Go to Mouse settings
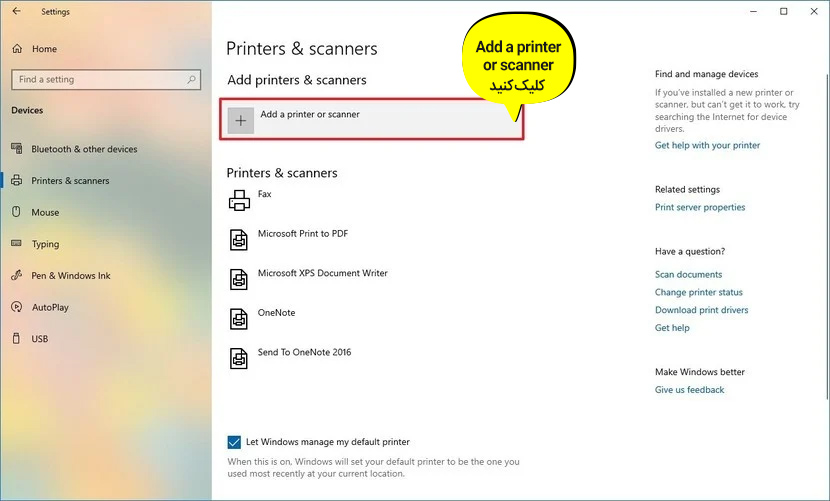Image resolution: width=830 pixels, height=501 pixels. (x=45, y=212)
